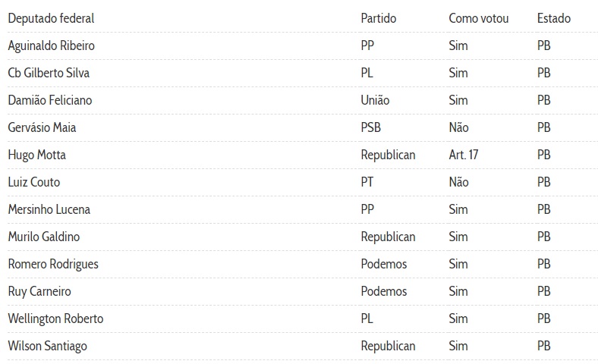Select the PSB party cell

(x=371, y=127)
